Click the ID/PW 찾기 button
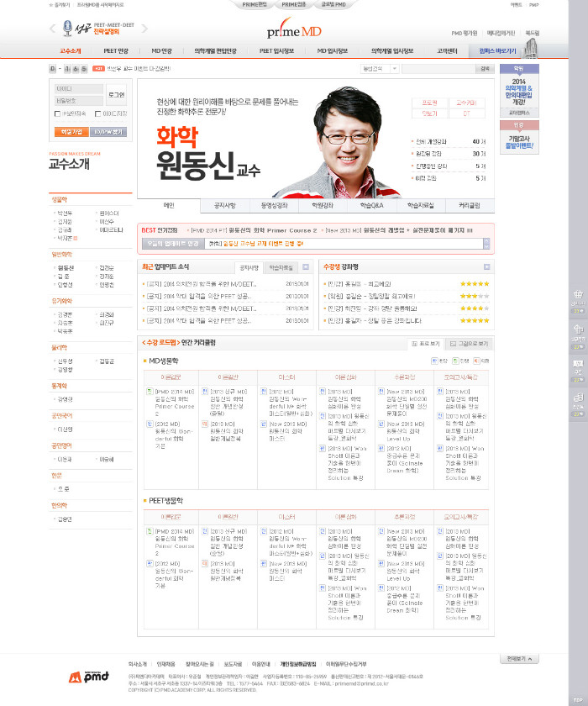 (108, 131)
